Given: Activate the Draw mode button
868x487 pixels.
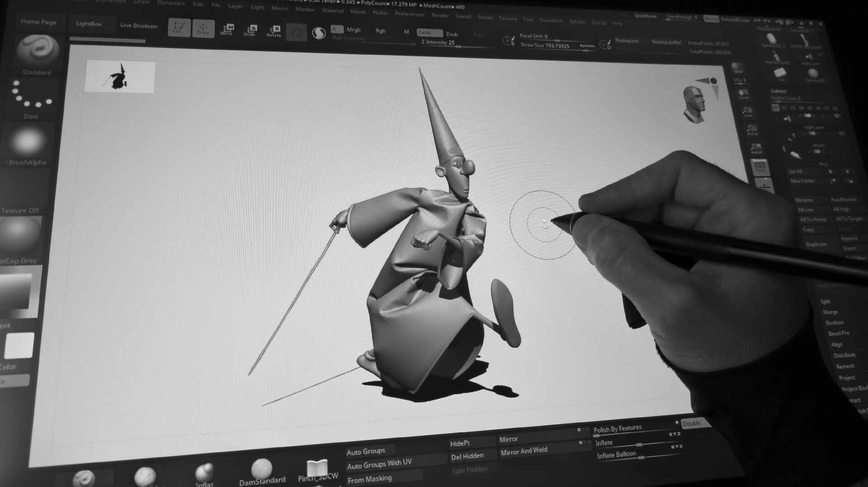Looking at the screenshot, I should (x=203, y=28).
